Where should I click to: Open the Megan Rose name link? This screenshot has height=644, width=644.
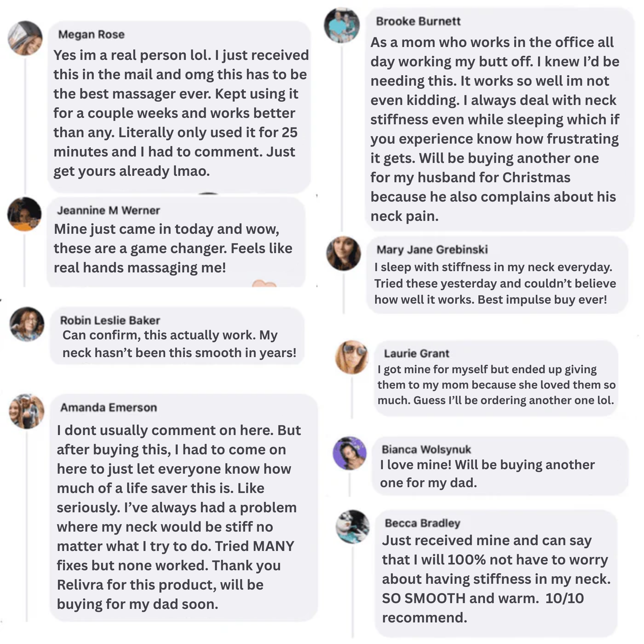click(x=91, y=34)
